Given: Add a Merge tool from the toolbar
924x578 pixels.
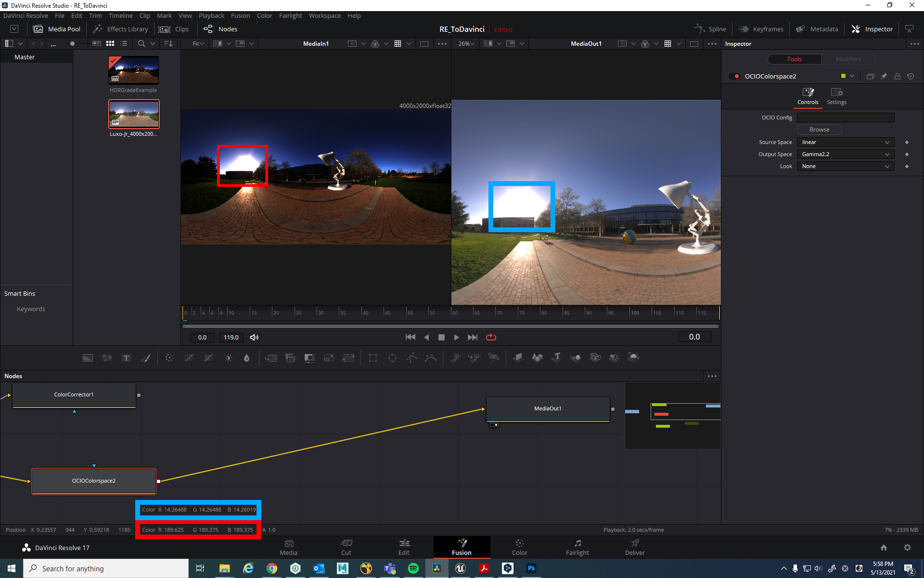Looking at the screenshot, I should point(271,358).
